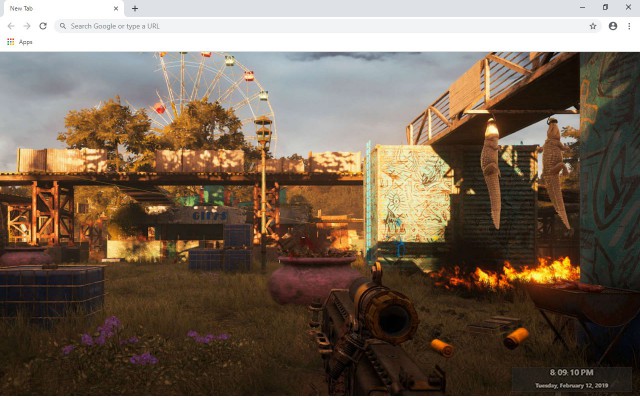This screenshot has width=640, height=400.
Task: Close the New Tab tab
Action: point(116,8)
